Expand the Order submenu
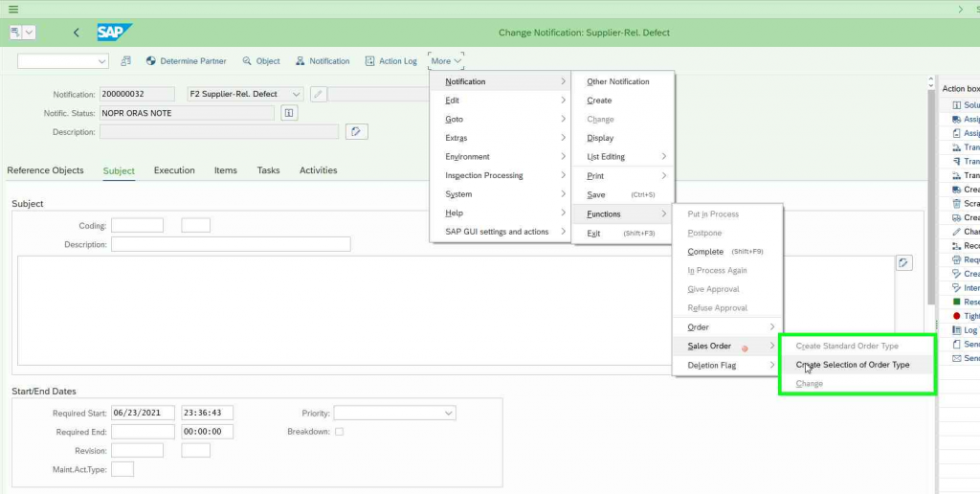 [x=727, y=327]
